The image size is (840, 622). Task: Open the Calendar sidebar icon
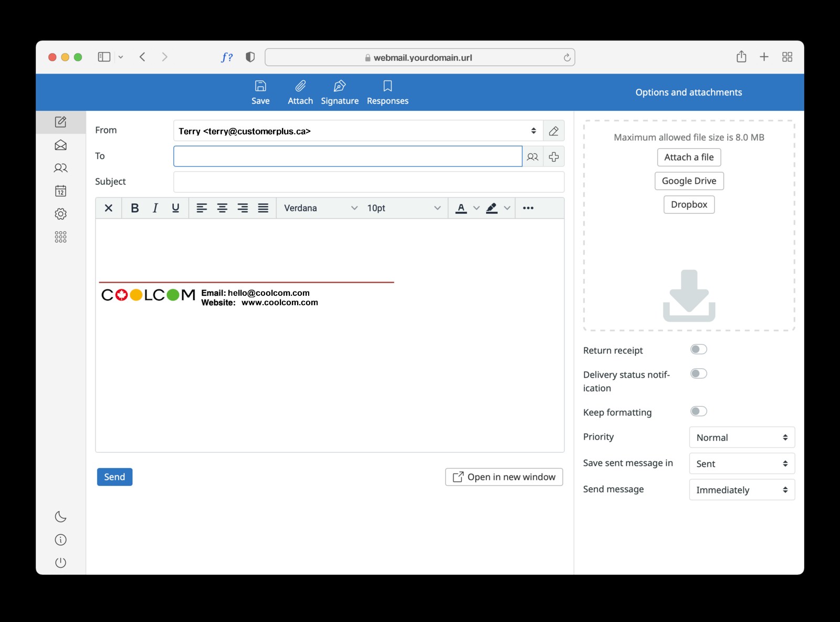pyautogui.click(x=61, y=191)
